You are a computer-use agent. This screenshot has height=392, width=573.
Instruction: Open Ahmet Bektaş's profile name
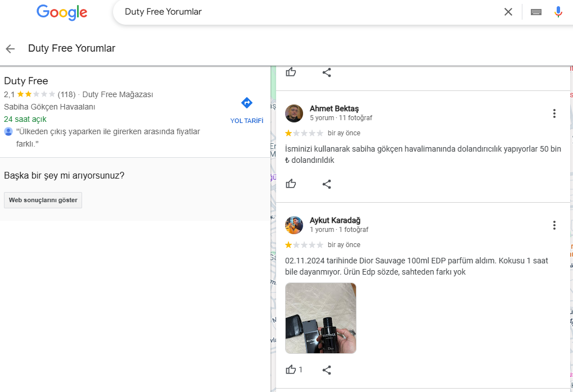334,108
